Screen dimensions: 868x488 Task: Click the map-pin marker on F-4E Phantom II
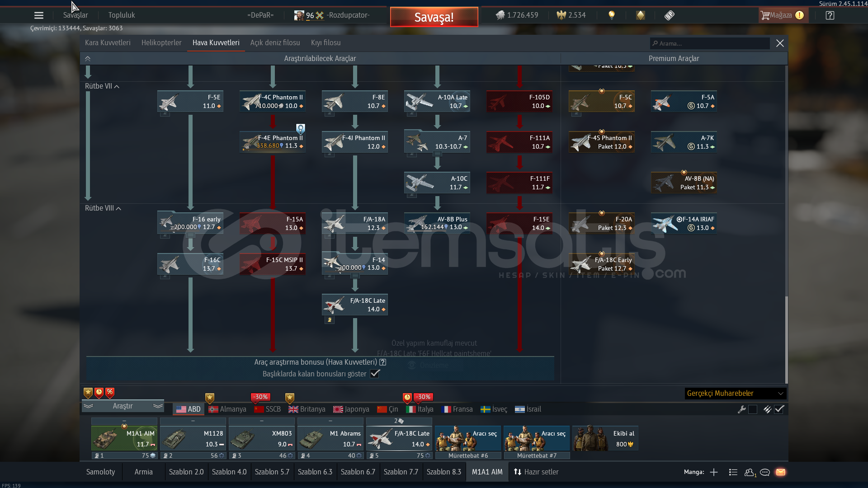coord(301,129)
